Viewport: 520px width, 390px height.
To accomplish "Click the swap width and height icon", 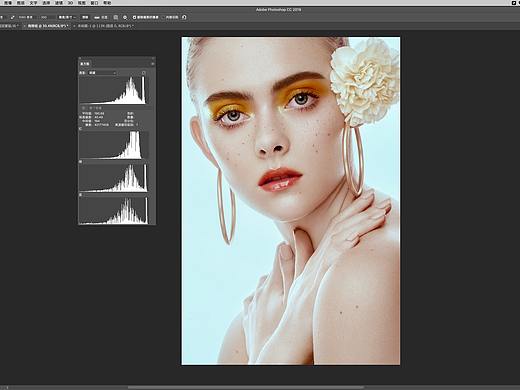I will tap(12, 17).
